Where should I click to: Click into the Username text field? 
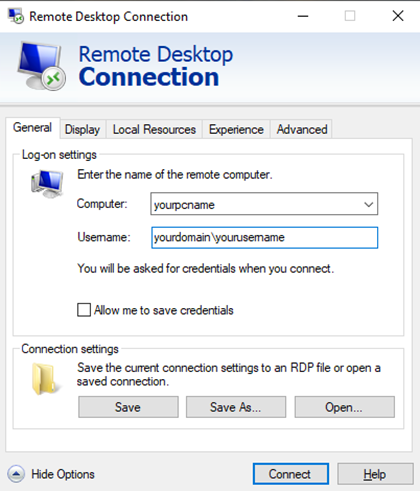pos(264,238)
